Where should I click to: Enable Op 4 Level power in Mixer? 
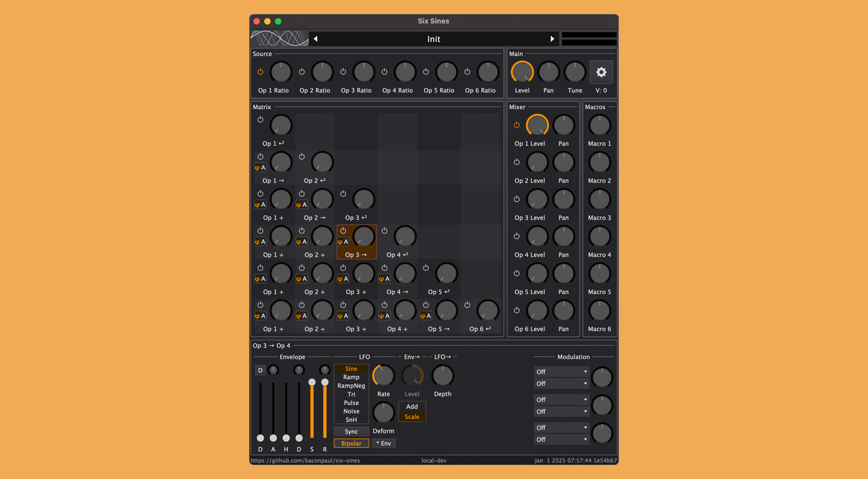pyautogui.click(x=517, y=236)
